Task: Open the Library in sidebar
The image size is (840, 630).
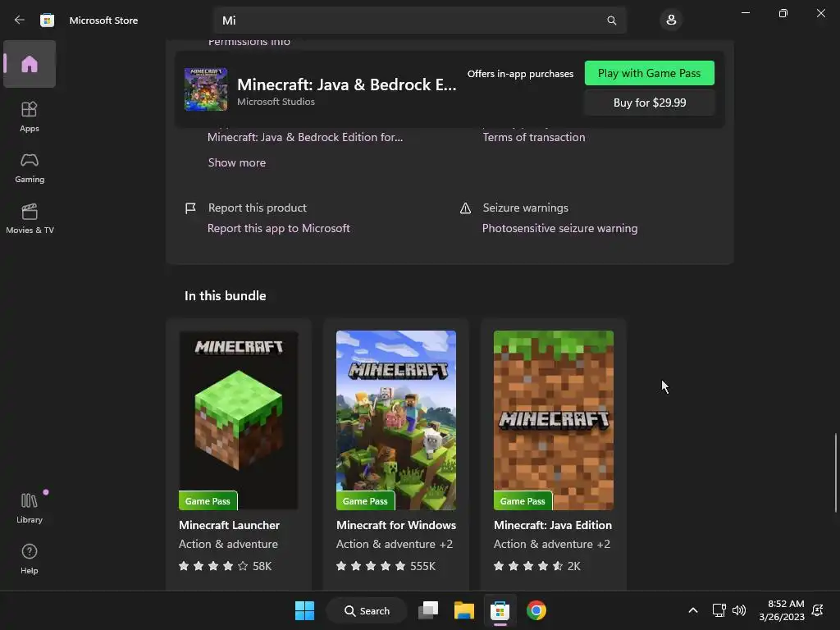Action: (30, 508)
